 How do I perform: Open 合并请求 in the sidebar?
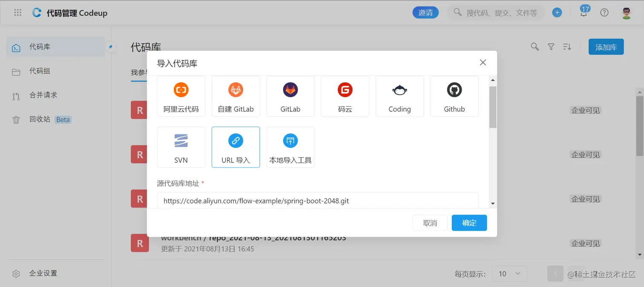[55, 95]
